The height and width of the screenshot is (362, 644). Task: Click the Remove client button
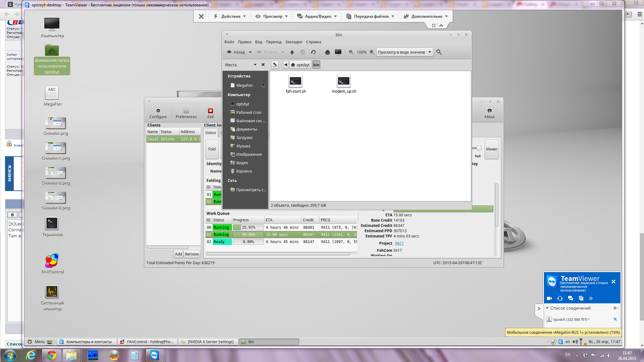[x=192, y=254]
